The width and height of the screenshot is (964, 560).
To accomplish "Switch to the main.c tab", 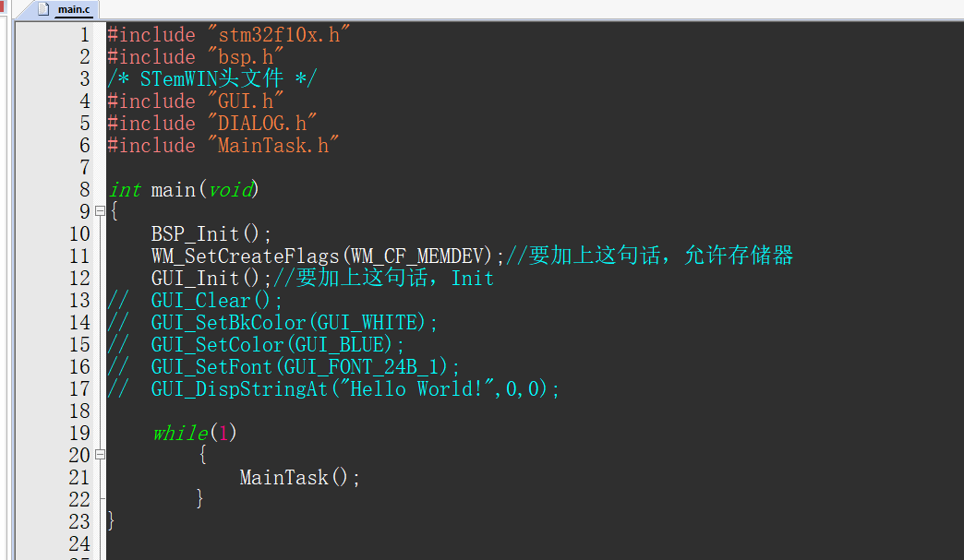I will point(74,9).
